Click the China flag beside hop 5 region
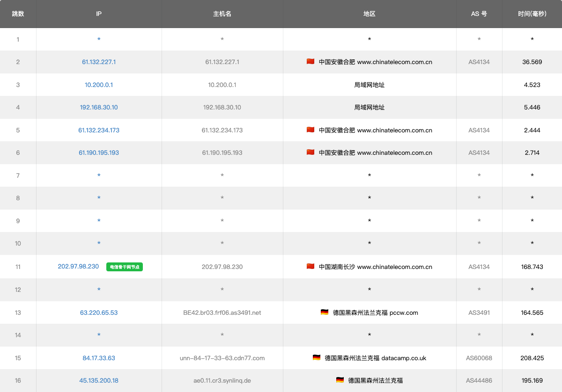The image size is (562, 392). point(311,130)
